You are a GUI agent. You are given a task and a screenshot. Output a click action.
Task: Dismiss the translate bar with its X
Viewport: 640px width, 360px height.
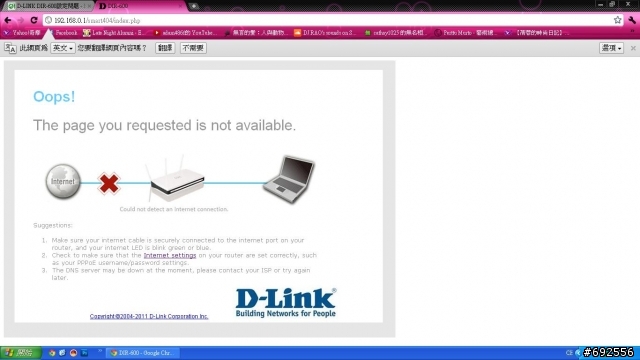pyautogui.click(x=633, y=48)
